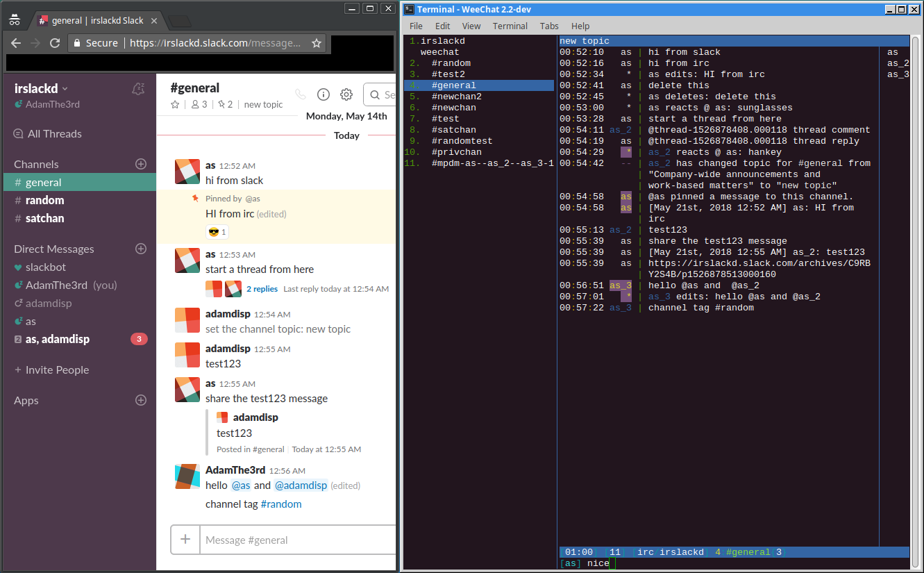Open the Tabs menu in WeeChat

click(x=549, y=26)
